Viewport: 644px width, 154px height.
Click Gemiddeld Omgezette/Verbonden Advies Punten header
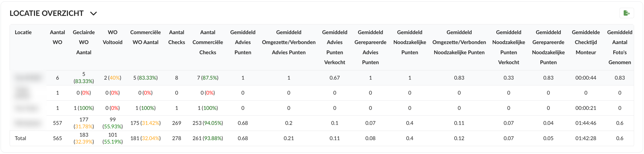coord(288,42)
